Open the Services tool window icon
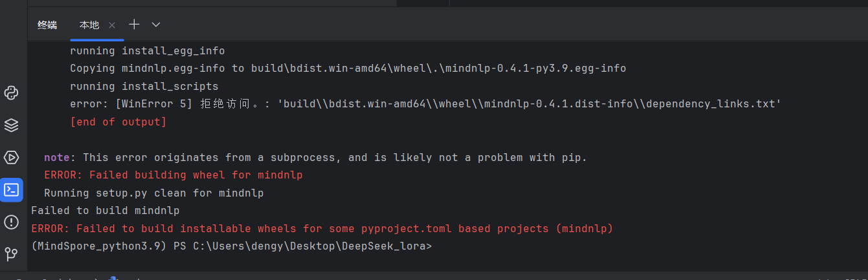Image resolution: width=868 pixels, height=280 pixels. 11,157
